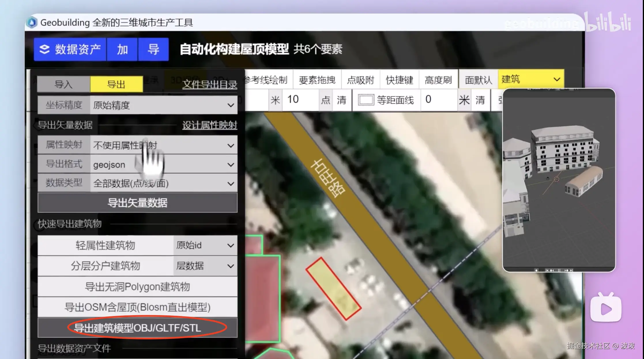Click the record dot in preview
Image resolution: width=644 pixels, height=359 pixels.
[x=536, y=270]
